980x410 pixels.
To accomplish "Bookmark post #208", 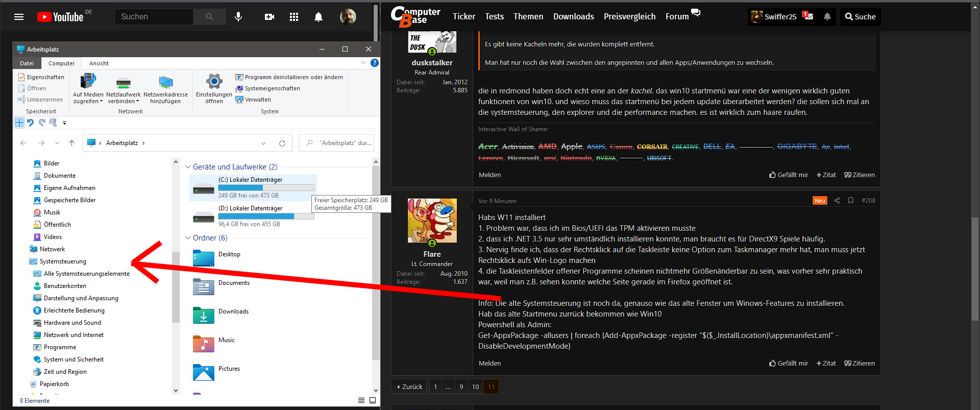I will pyautogui.click(x=851, y=201).
